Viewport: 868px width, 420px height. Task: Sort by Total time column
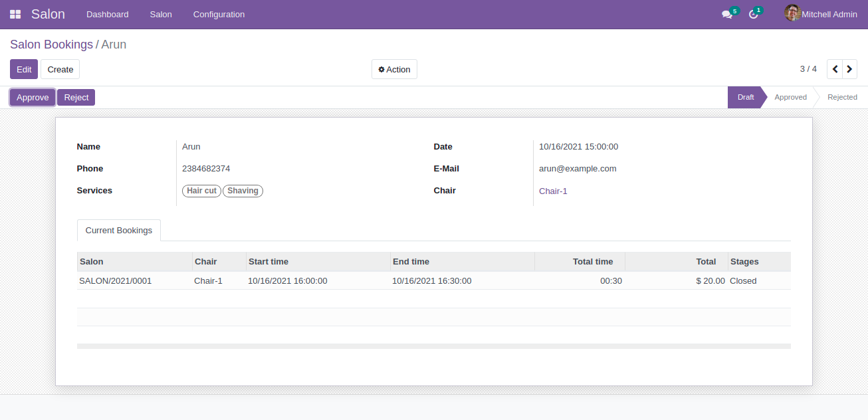click(x=580, y=261)
